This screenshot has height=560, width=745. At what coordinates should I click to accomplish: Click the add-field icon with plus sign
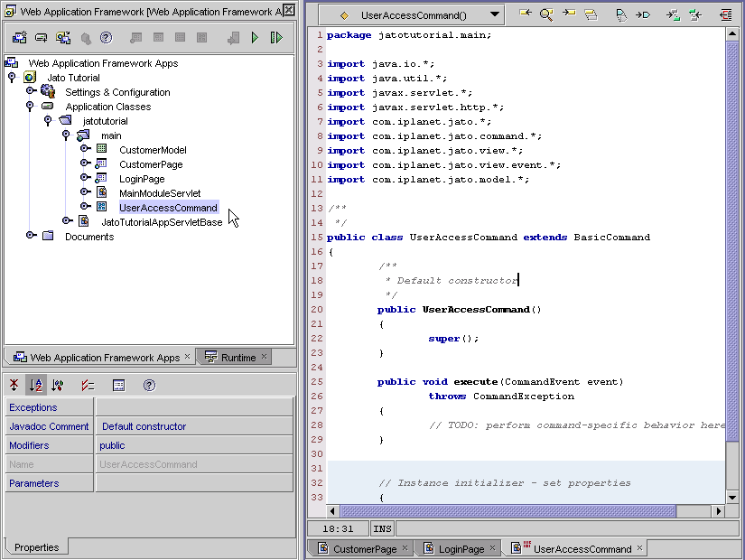[x=42, y=38]
